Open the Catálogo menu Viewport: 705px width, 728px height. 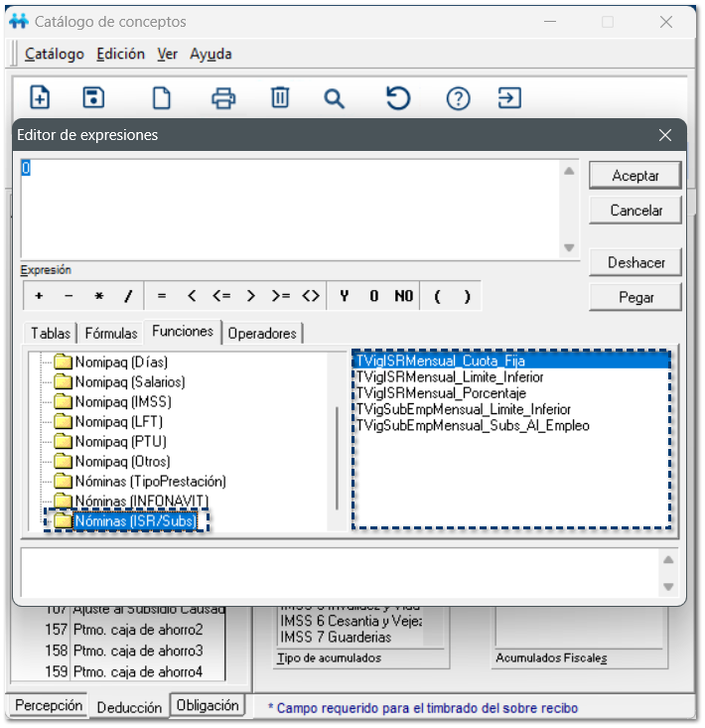pos(55,54)
